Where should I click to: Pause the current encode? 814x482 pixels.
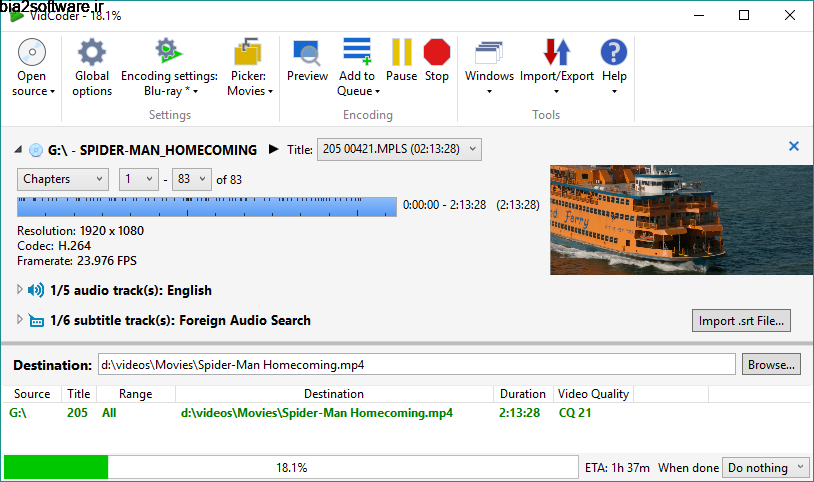(401, 61)
